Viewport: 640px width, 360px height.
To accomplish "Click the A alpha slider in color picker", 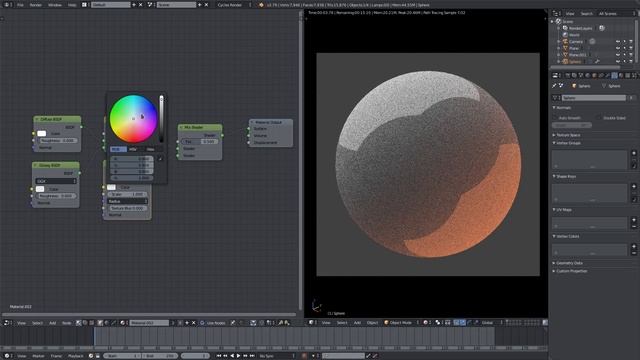I will pos(132,178).
